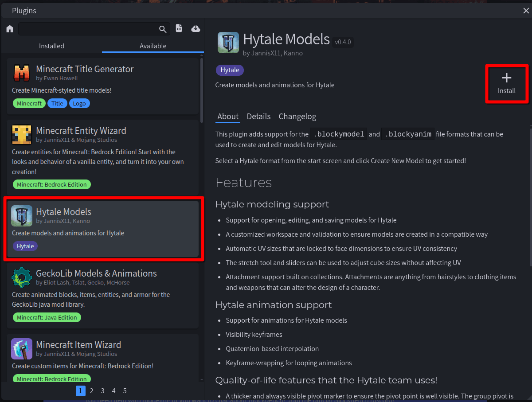The height and width of the screenshot is (402, 532).
Task: Go to page 5 of the plugin list
Action: [x=125, y=390]
